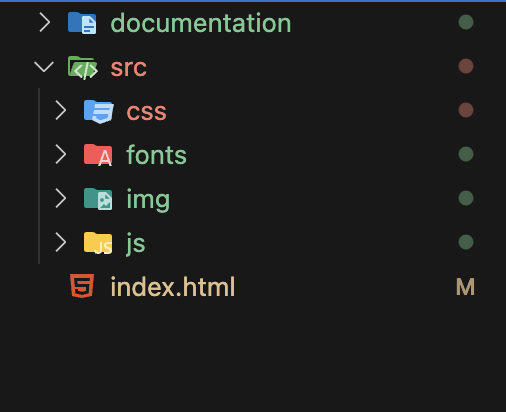Click the img folder icon
Image resolution: width=506 pixels, height=412 pixels.
click(98, 199)
